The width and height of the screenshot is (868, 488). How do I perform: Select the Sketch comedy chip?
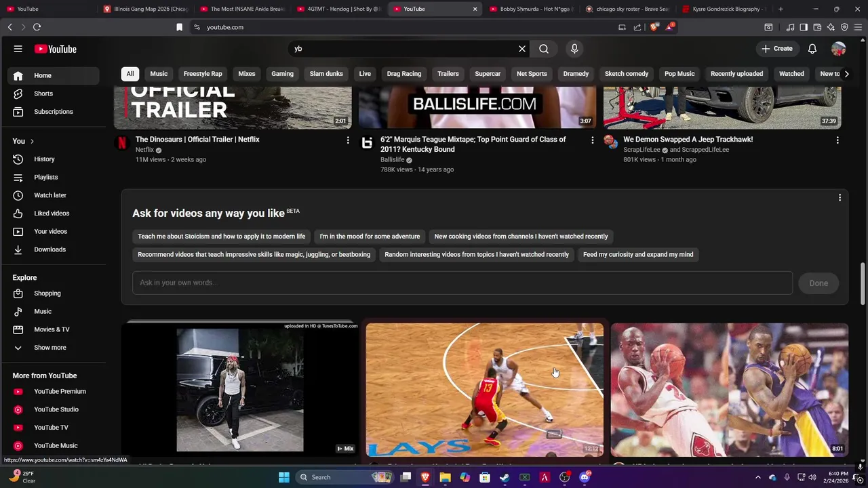pos(627,74)
